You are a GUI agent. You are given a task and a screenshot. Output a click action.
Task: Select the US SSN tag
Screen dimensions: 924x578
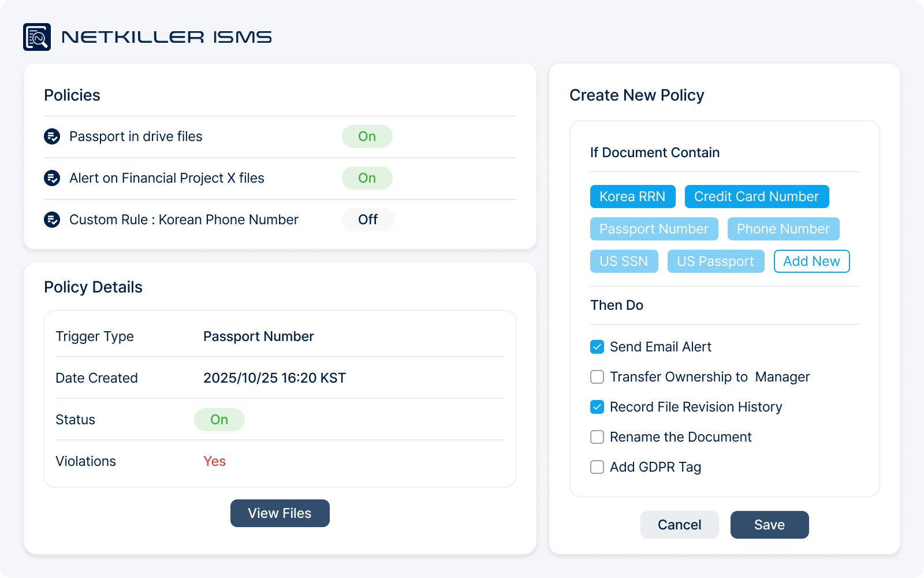(624, 261)
